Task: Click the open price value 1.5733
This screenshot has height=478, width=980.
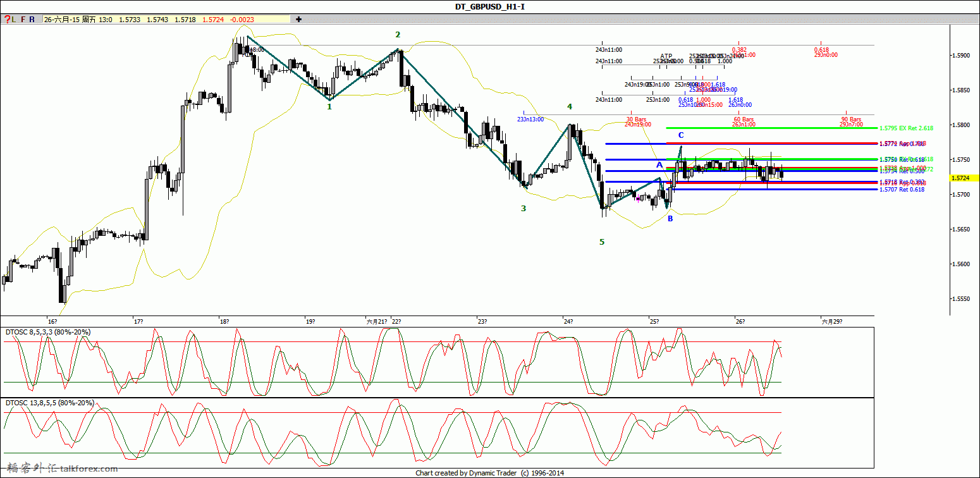Action: pos(129,20)
